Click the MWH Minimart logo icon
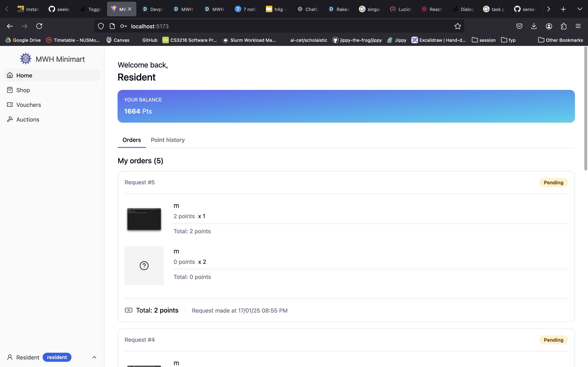The width and height of the screenshot is (588, 367). (x=26, y=59)
